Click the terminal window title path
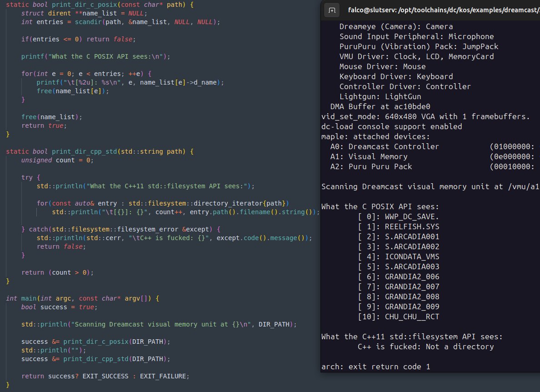540x392 pixels. click(444, 10)
